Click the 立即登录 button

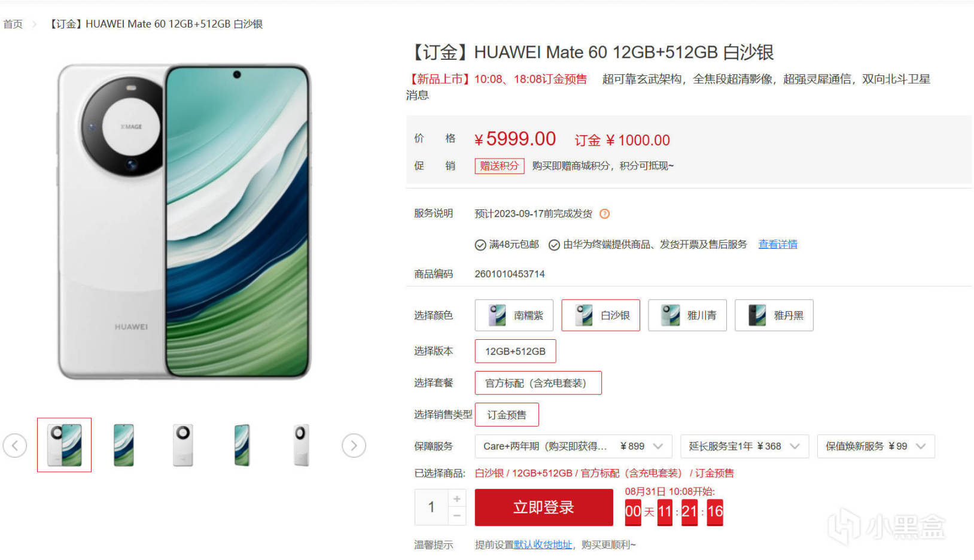coord(544,507)
